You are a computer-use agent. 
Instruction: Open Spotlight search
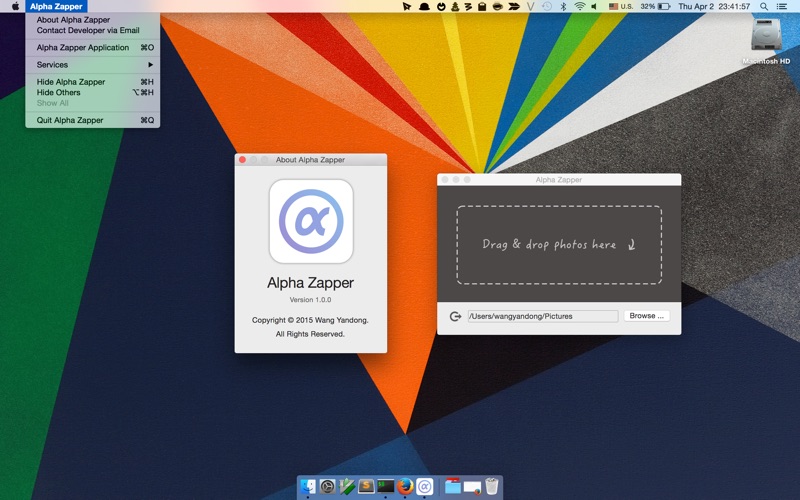coord(764,6)
